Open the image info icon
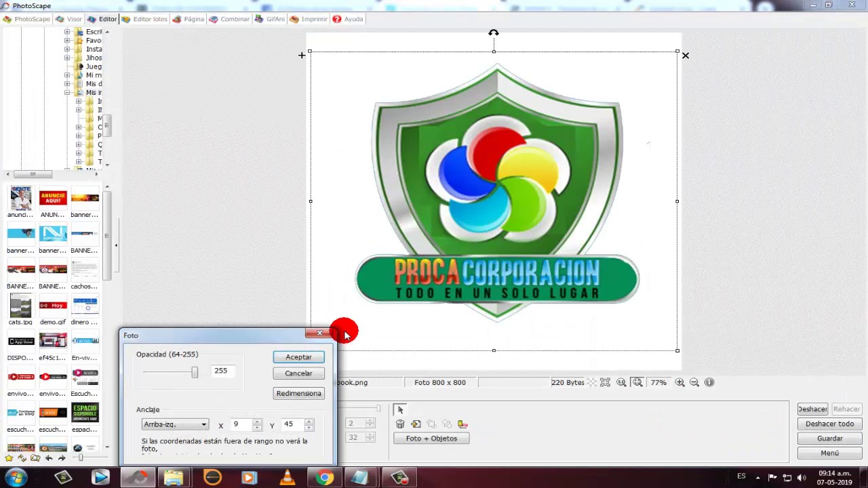The height and width of the screenshot is (488, 868). click(x=709, y=382)
